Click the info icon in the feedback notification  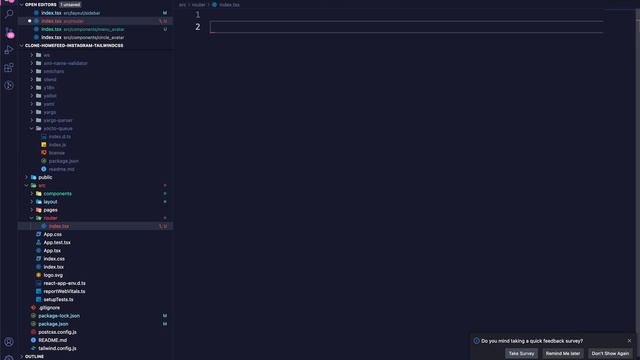tap(476, 341)
